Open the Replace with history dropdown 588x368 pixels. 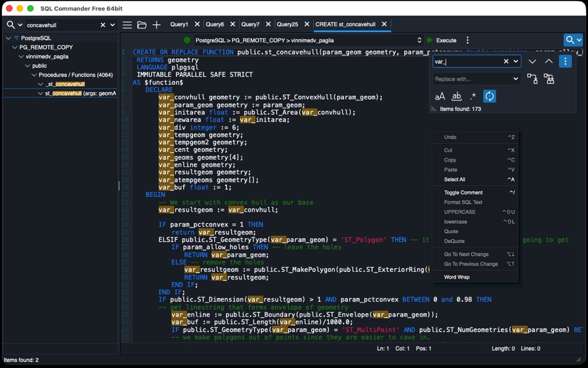pyautogui.click(x=516, y=79)
